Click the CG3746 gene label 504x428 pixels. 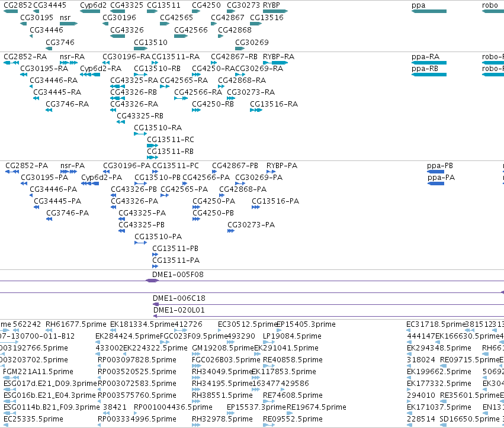[x=60, y=43]
